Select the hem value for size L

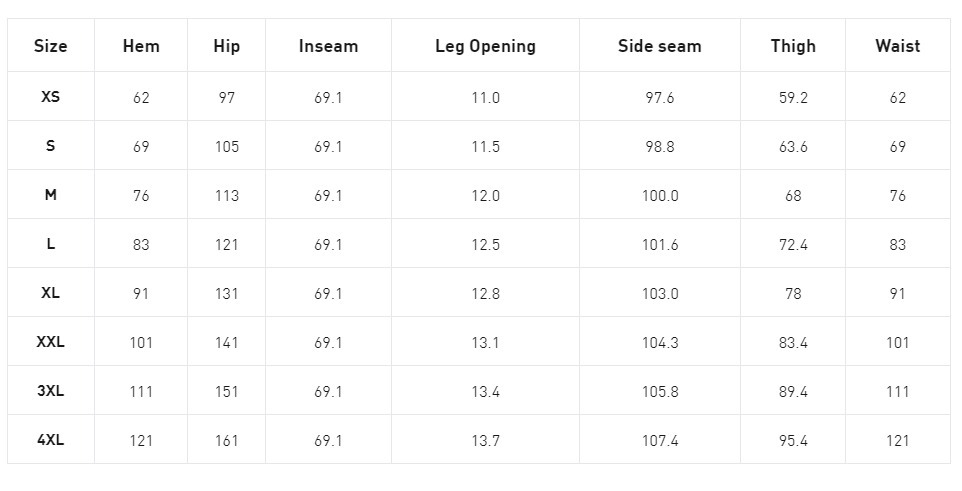pyautogui.click(x=141, y=245)
